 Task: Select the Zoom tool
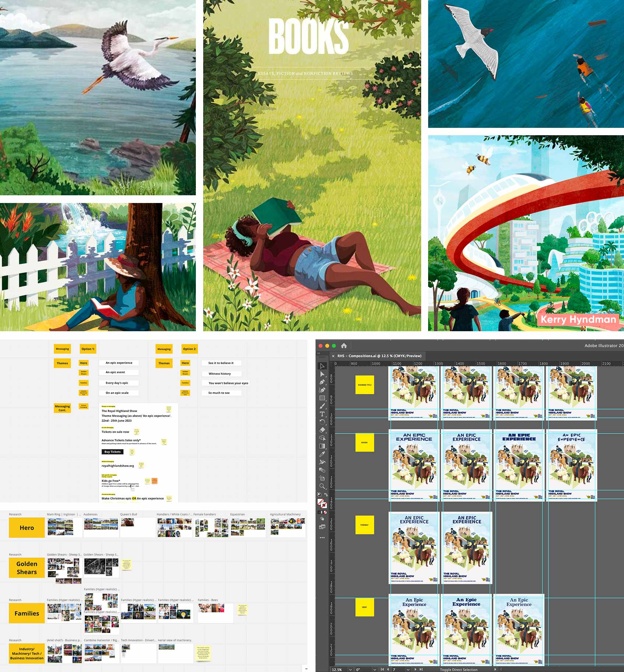click(322, 486)
